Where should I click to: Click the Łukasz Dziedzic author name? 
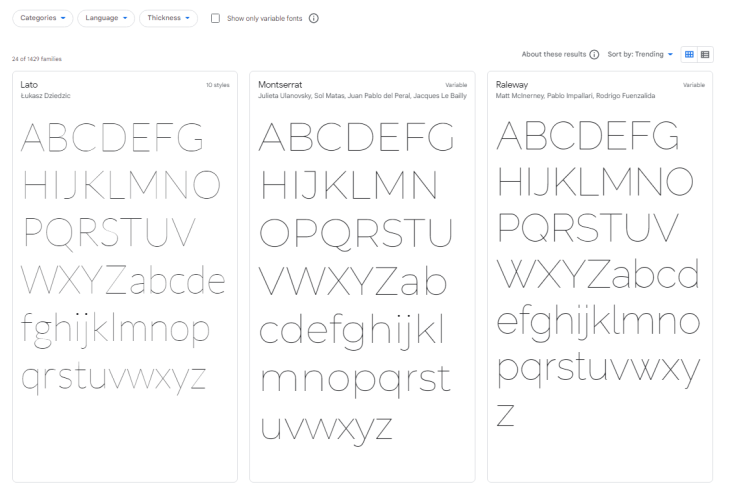tap(45, 96)
